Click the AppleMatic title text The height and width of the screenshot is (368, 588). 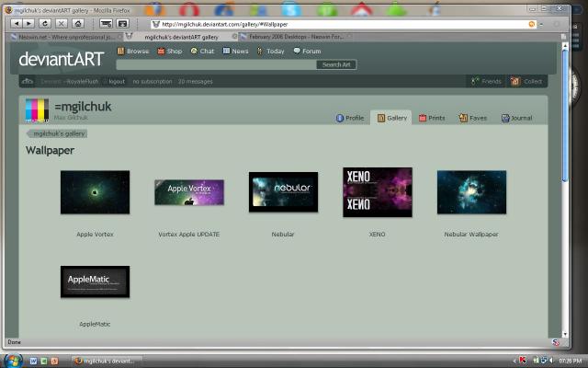[x=95, y=324]
